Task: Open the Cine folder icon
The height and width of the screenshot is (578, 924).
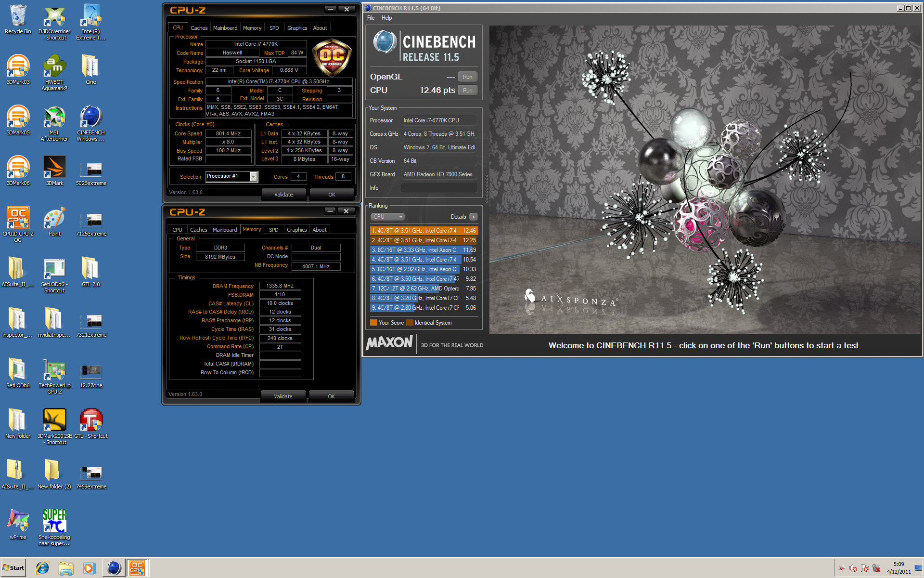Action: coord(91,70)
